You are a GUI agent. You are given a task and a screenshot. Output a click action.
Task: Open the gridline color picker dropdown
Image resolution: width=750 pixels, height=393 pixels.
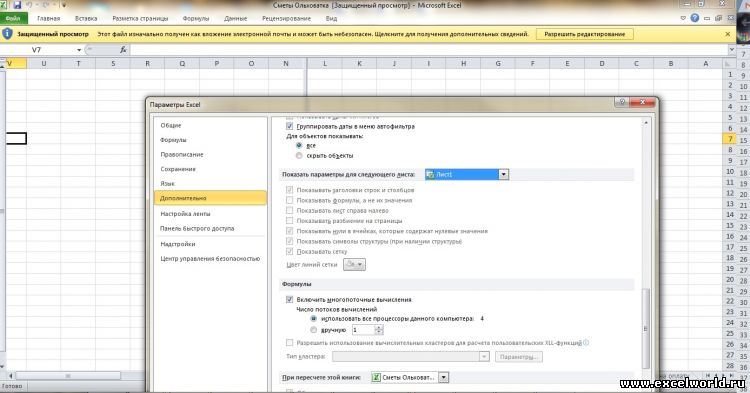(354, 264)
